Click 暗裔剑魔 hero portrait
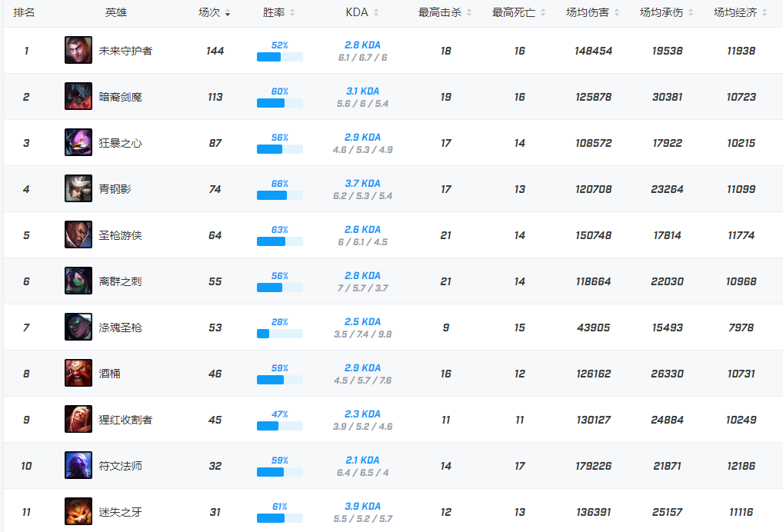The width and height of the screenshot is (783, 532). (78, 96)
